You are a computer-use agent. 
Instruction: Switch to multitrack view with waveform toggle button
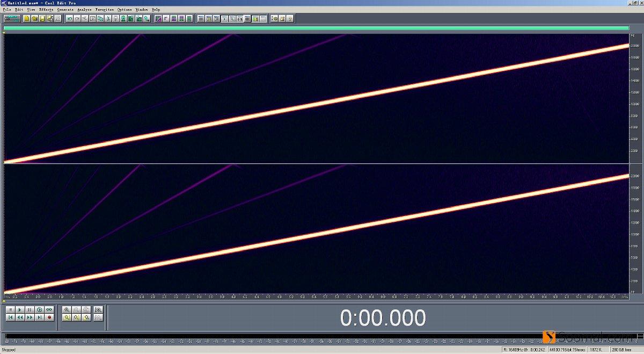(12, 18)
